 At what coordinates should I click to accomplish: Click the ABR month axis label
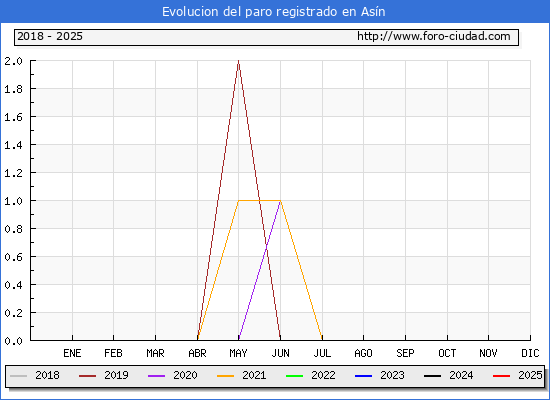197,353
